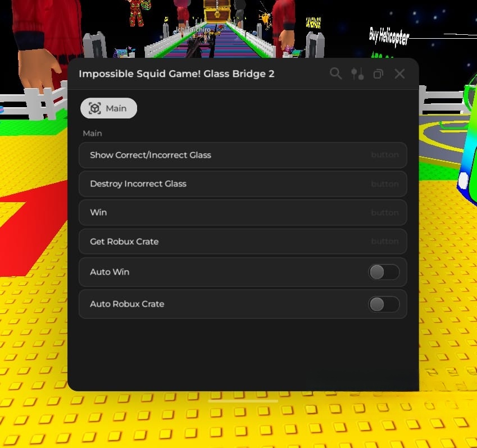Click the cube icon in Main tab
The image size is (477, 448).
tap(95, 108)
